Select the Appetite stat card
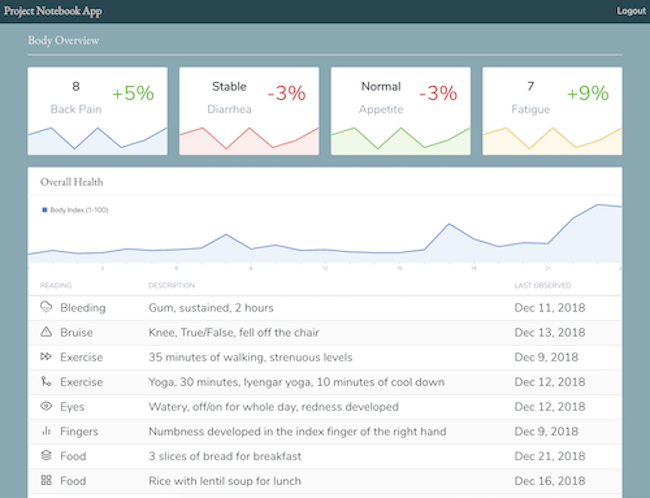Viewport: 650px width, 498px height. click(x=401, y=110)
